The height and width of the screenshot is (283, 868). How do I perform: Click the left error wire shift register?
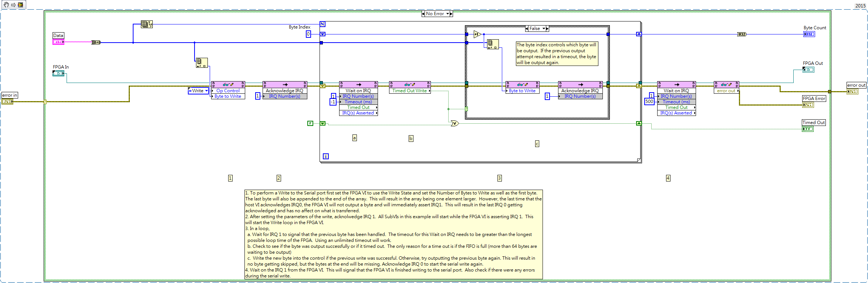pos(322,86)
